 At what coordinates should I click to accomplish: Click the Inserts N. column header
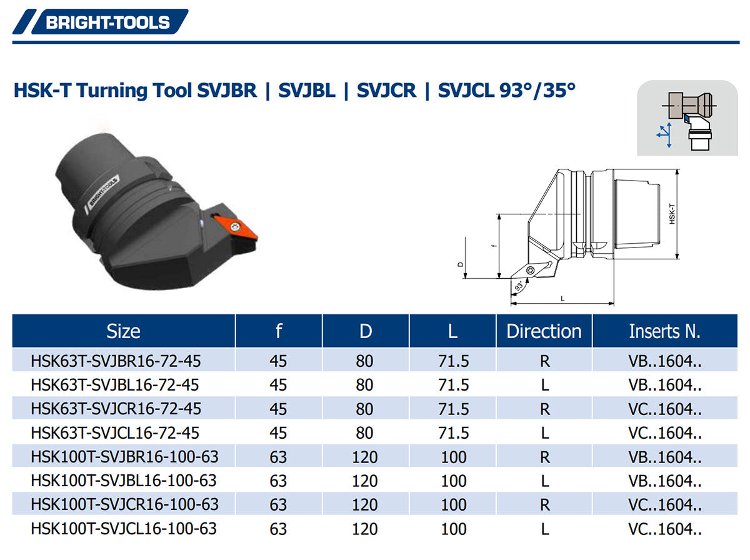pyautogui.click(x=665, y=331)
